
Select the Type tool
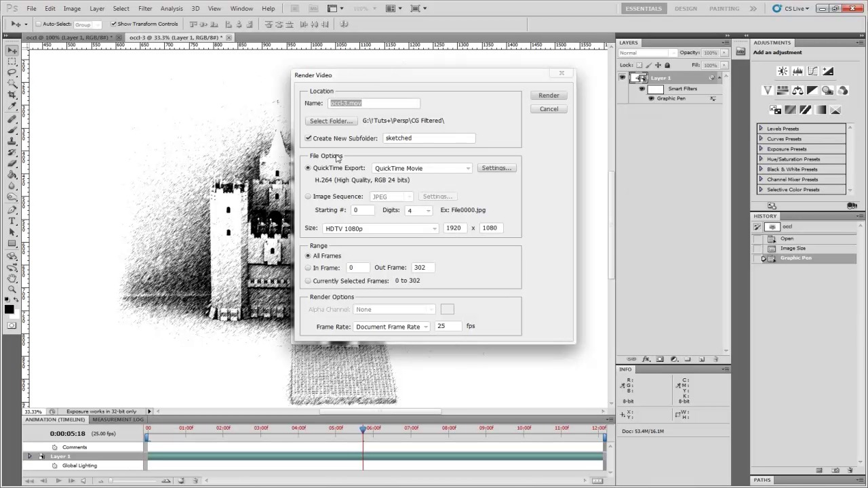(12, 222)
